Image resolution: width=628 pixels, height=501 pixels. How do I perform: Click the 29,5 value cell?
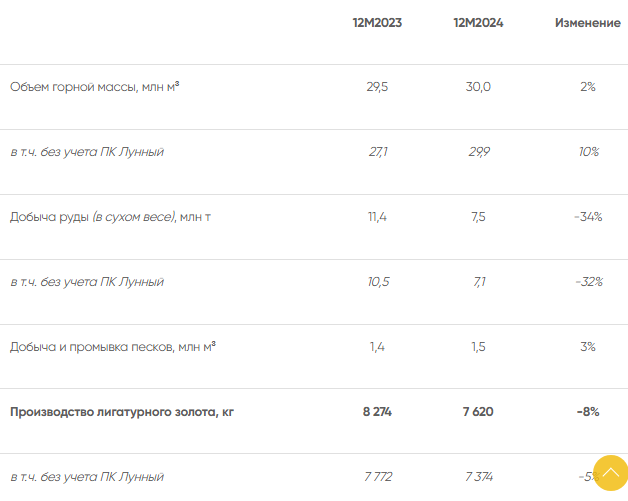point(377,87)
